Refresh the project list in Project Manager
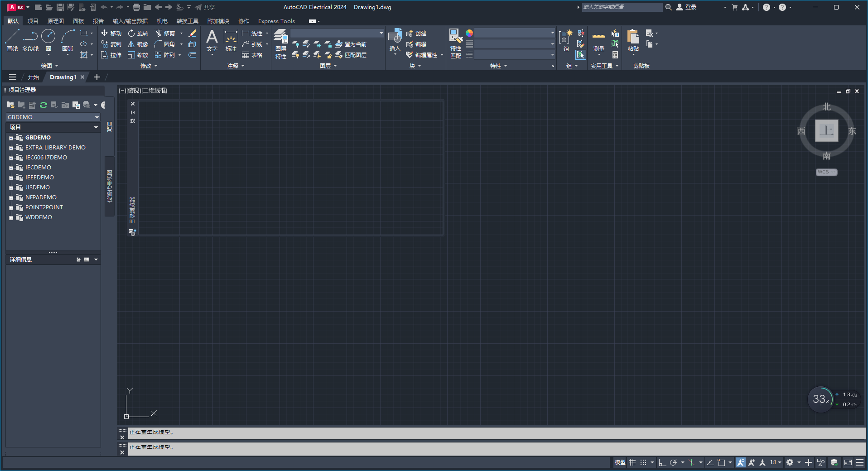The width and height of the screenshot is (868, 471). tap(43, 105)
